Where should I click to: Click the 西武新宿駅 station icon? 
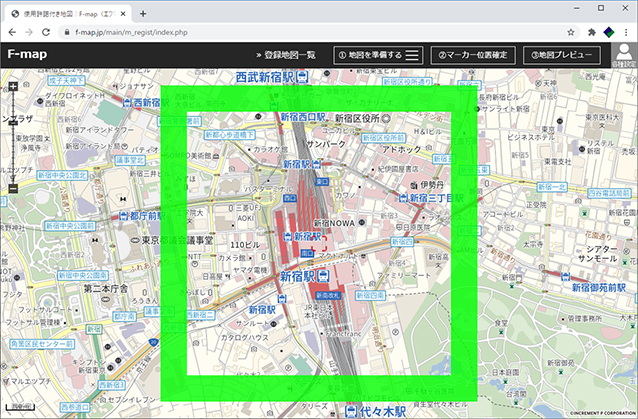point(302,77)
